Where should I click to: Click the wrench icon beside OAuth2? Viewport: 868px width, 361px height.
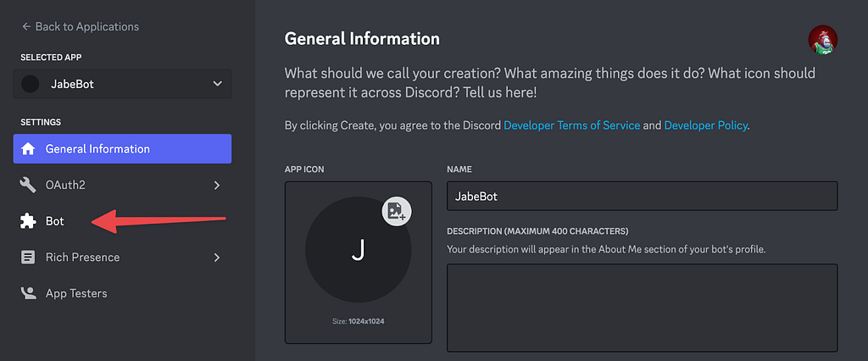tap(28, 185)
